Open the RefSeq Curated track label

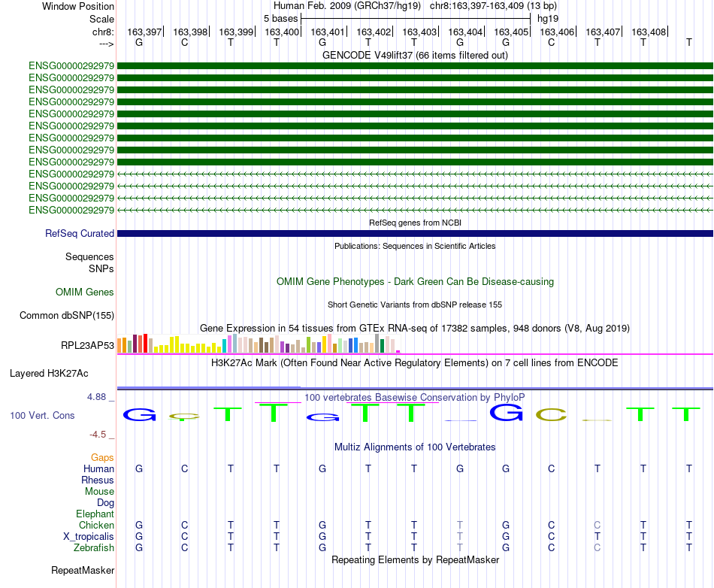(80, 233)
